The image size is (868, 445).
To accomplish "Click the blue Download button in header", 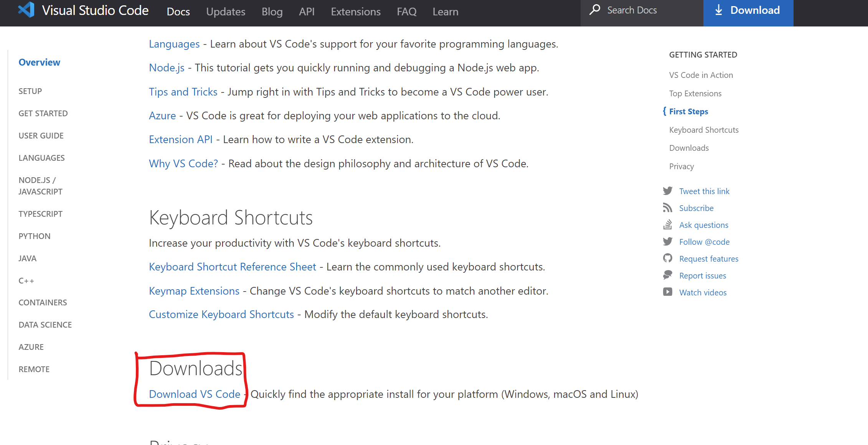I will (x=748, y=13).
